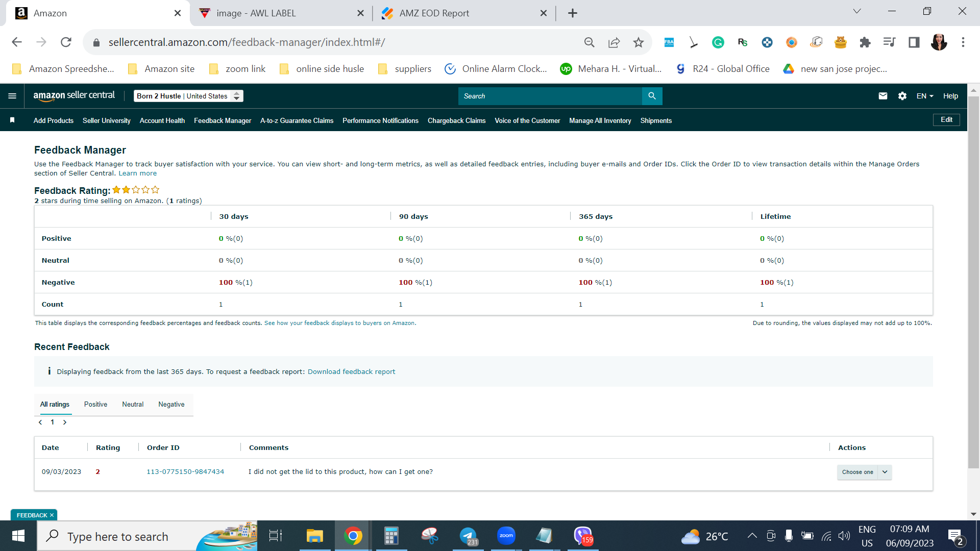Open the Seller Central hamburger menu
980x551 pixels.
coord(12,96)
